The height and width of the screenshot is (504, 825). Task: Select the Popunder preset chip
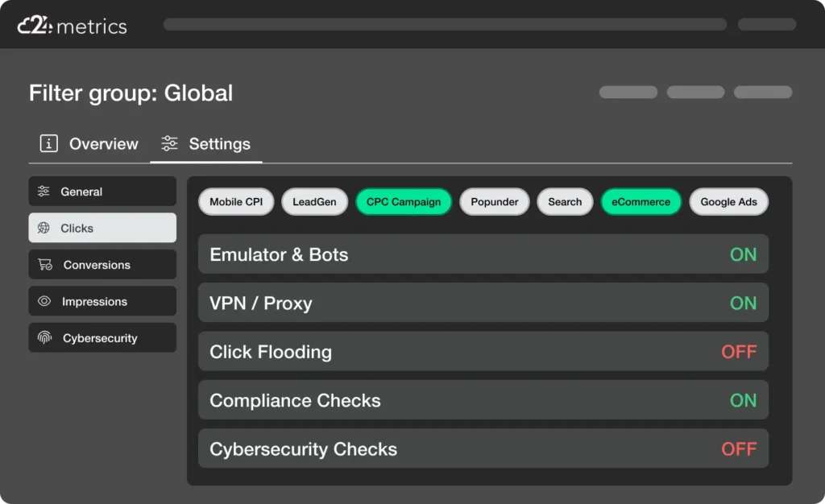click(495, 202)
